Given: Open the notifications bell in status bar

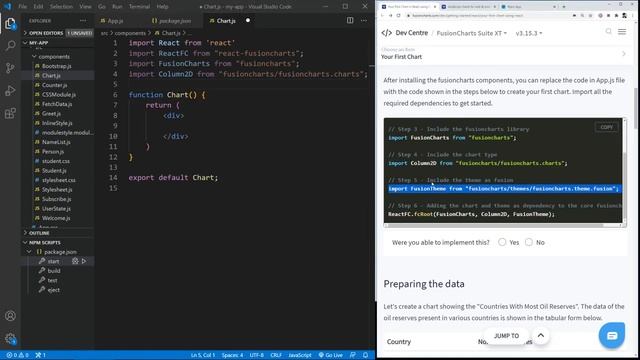Looking at the screenshot, I should [x=365, y=355].
